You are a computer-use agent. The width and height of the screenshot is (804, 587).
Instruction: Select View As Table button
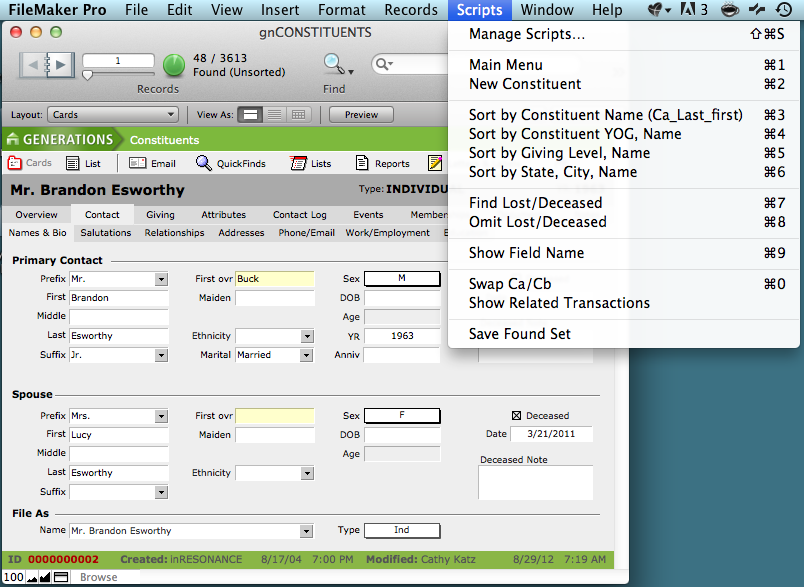(x=298, y=115)
